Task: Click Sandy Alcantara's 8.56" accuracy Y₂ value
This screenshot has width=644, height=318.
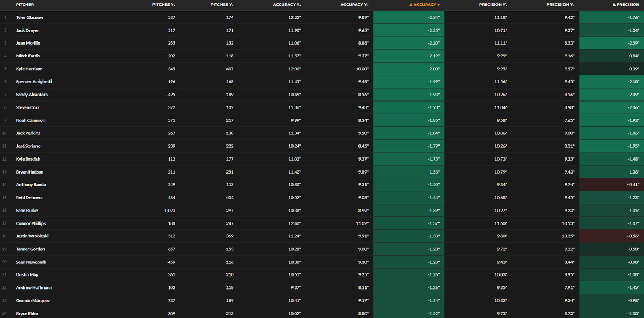Action: [x=363, y=95]
